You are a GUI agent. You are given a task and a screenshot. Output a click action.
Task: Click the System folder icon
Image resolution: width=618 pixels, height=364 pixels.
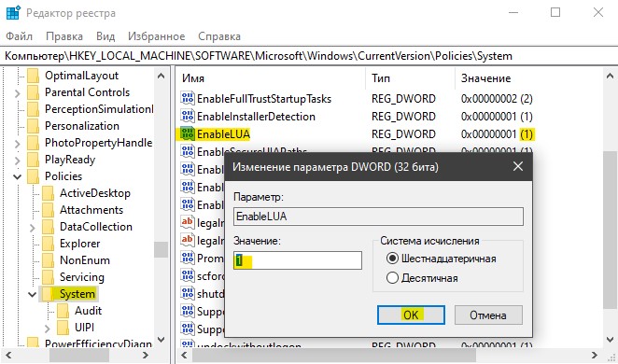pos(49,294)
